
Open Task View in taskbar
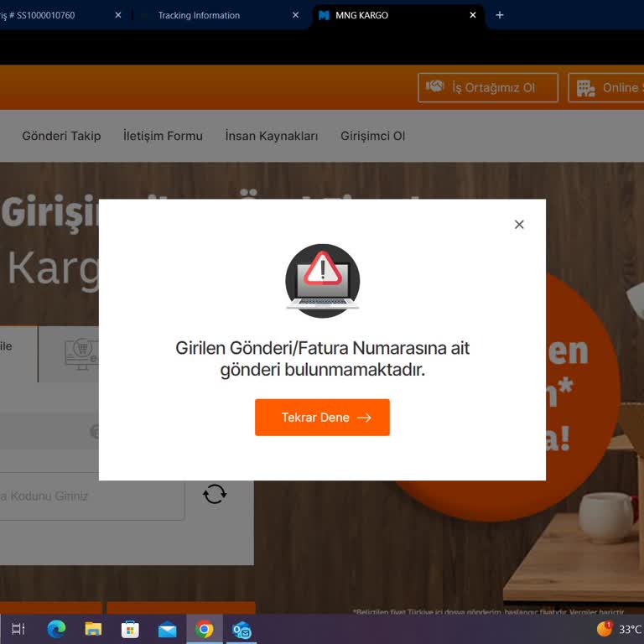coord(18,629)
